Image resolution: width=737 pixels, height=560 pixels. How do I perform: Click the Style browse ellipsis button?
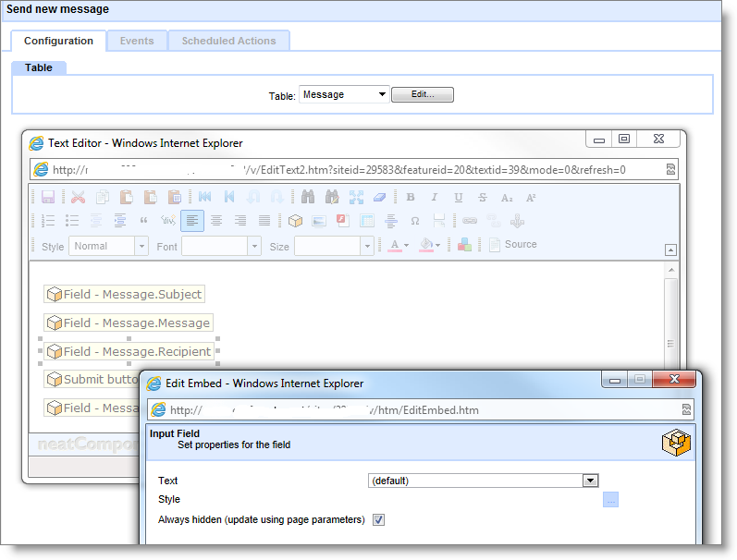click(x=610, y=500)
